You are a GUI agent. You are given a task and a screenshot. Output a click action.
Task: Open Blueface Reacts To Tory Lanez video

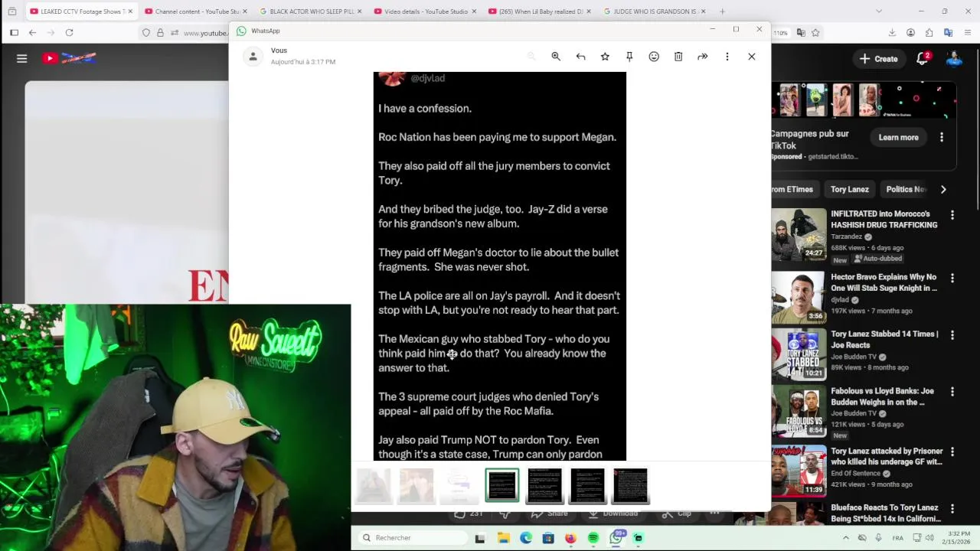click(x=886, y=513)
